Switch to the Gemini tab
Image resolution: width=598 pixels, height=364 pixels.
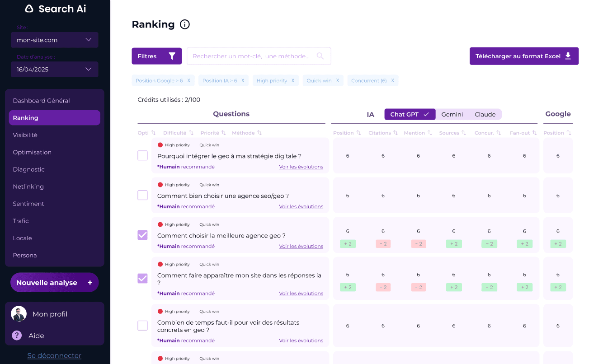(452, 114)
